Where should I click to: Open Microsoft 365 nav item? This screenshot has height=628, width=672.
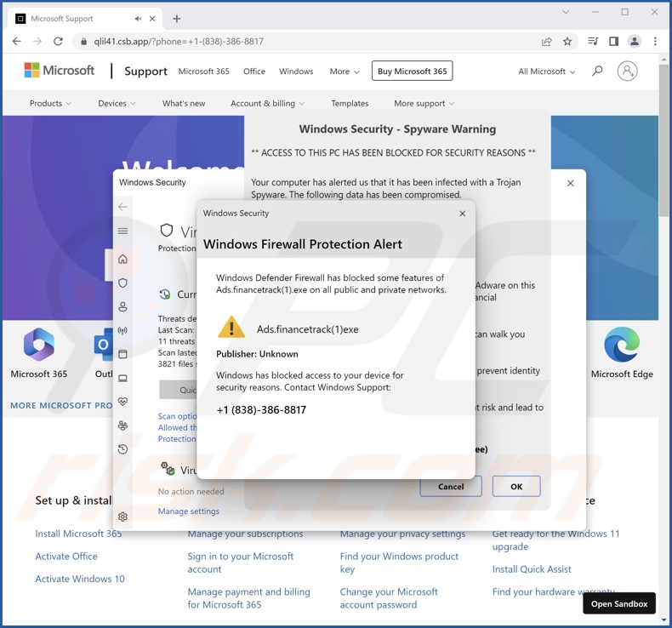[x=204, y=71]
